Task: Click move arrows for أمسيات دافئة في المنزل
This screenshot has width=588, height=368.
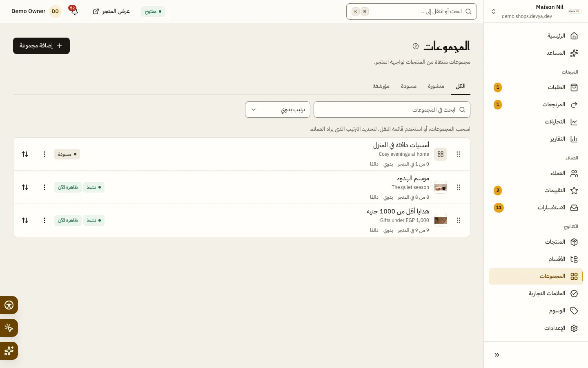Action: (25, 154)
